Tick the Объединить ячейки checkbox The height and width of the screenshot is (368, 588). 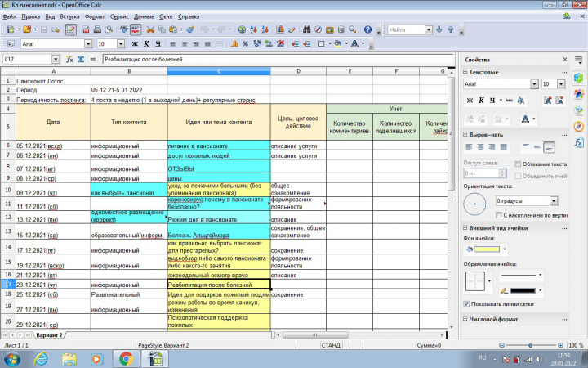518,176
